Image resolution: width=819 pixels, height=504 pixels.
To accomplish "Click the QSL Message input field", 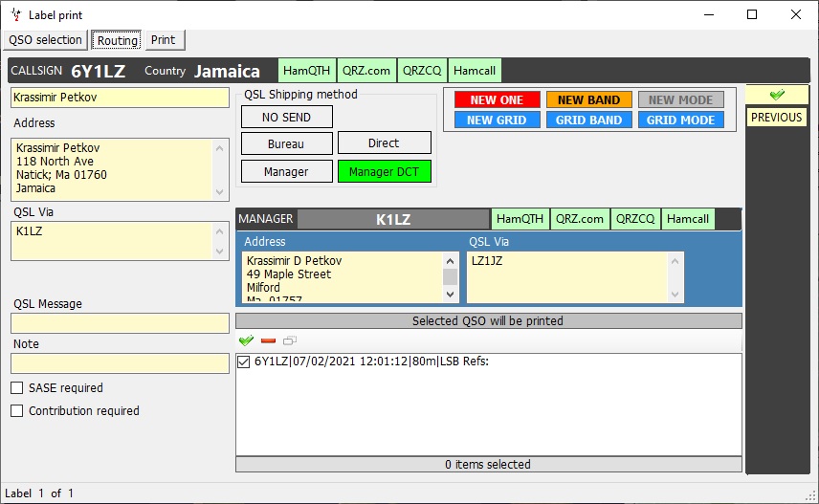I will 120,323.
